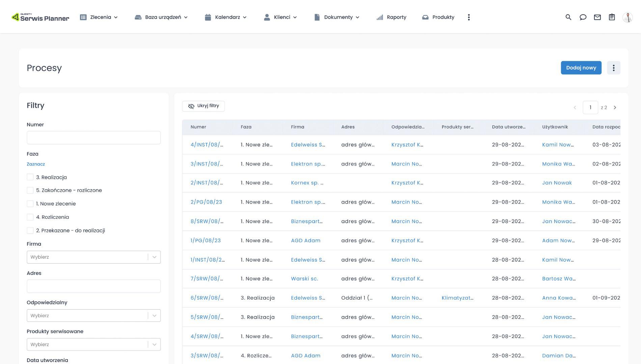Open the navigation three-dot overflow menu
641x364 pixels.
469,17
